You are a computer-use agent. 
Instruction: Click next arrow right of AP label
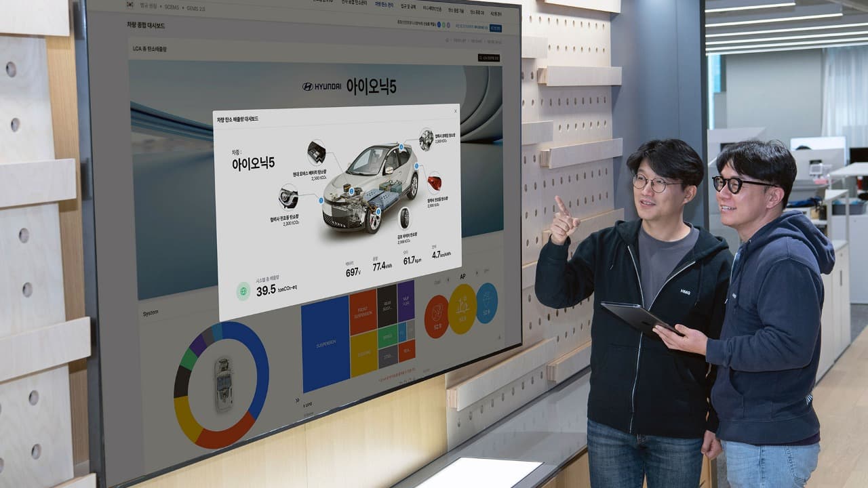click(x=477, y=273)
